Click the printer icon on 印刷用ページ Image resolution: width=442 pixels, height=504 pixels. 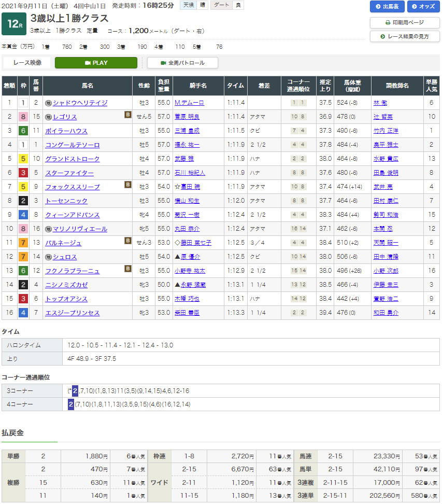tap(388, 23)
